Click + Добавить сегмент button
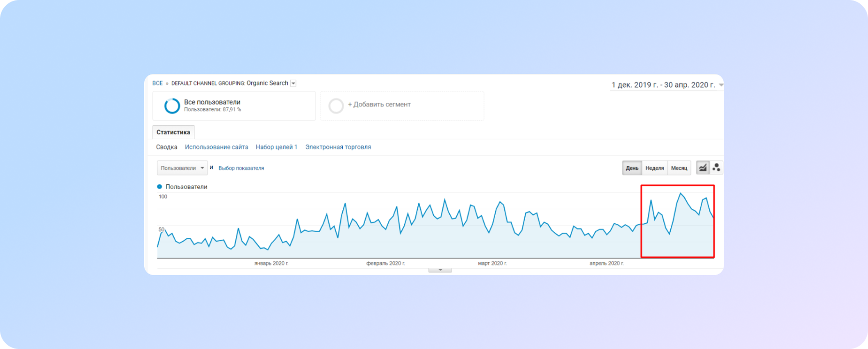 coord(379,104)
